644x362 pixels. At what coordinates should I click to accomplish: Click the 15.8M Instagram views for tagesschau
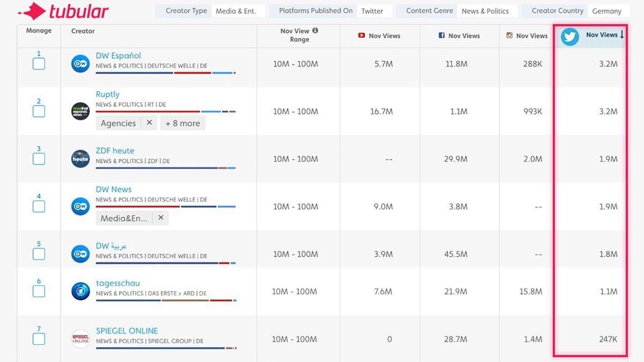(531, 292)
